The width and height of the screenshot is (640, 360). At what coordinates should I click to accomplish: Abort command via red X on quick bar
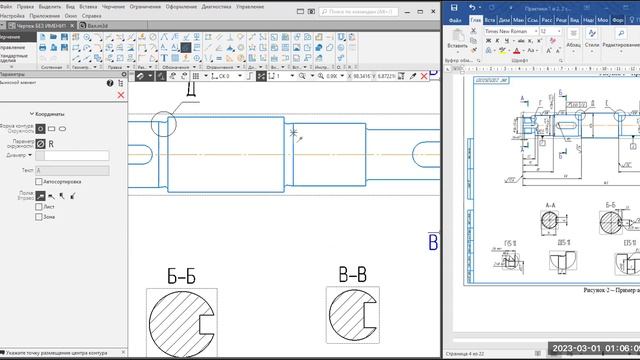pyautogui.click(x=424, y=76)
